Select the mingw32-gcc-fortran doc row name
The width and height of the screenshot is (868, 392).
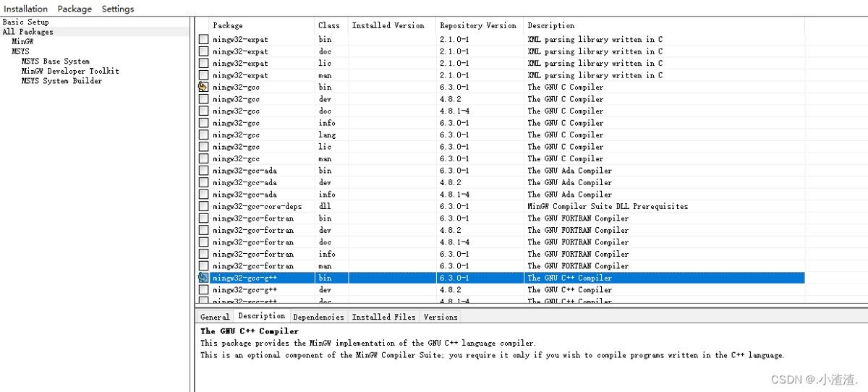point(253,242)
